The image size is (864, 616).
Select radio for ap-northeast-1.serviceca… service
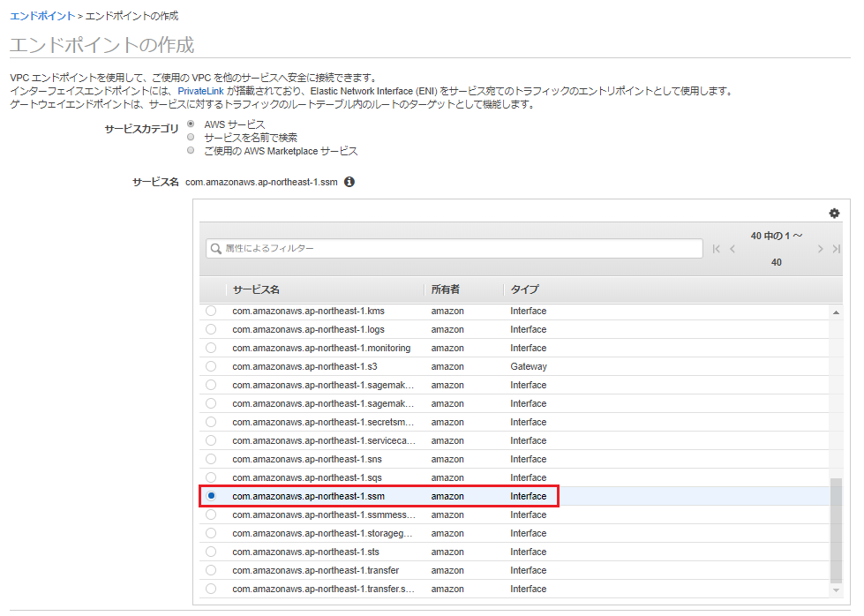(211, 440)
